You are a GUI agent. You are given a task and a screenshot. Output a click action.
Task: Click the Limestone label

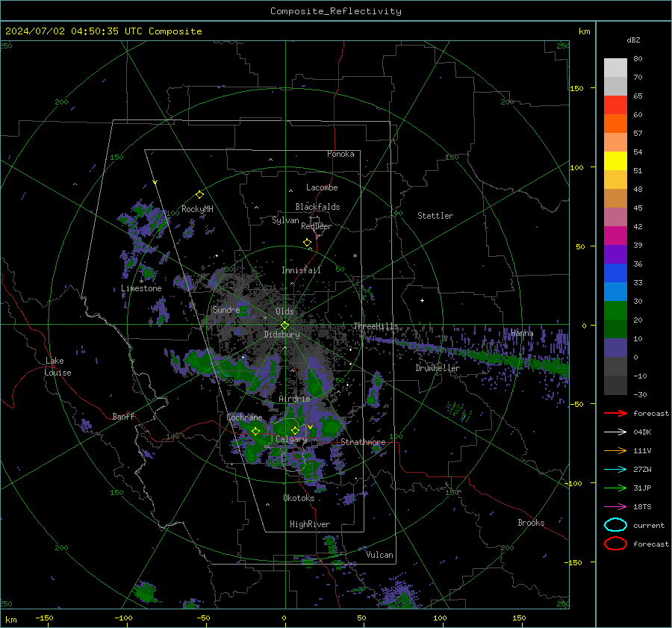[141, 288]
